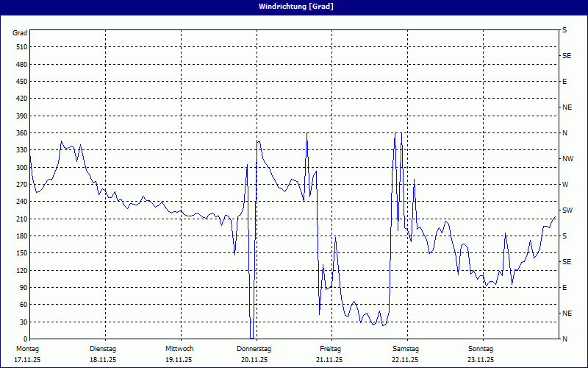This screenshot has width=588, height=368.
Task: Click the Grad y-axis unit label
Action: [x=20, y=33]
